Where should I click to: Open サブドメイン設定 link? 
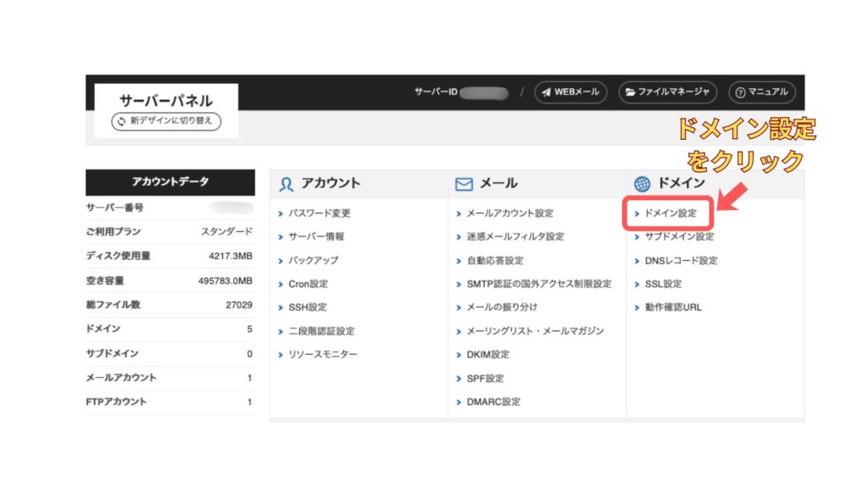coord(678,237)
